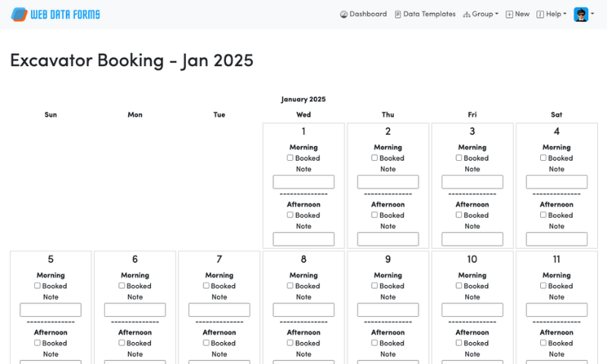Click the New link in navbar
Screen dimensions: 607x364
pyautogui.click(x=522, y=14)
